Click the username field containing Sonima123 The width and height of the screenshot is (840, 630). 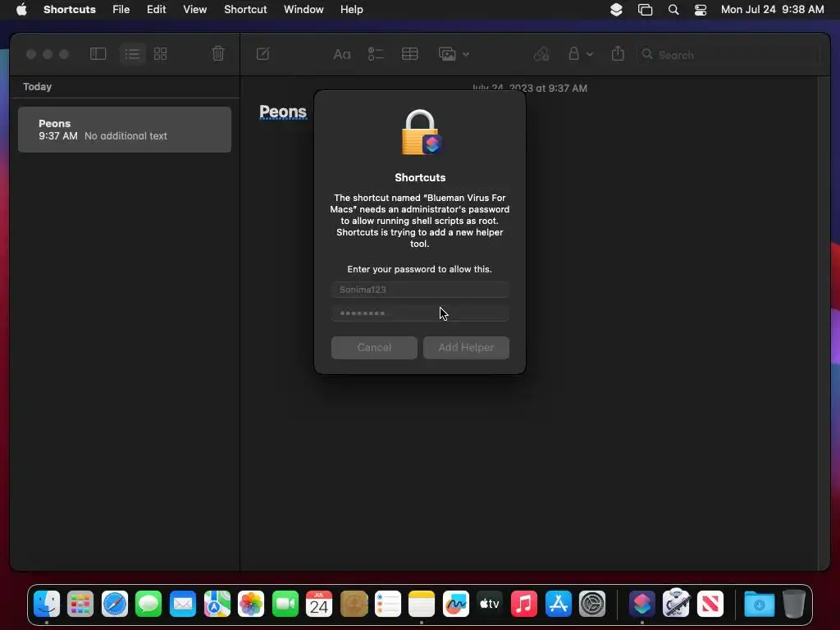pos(420,290)
